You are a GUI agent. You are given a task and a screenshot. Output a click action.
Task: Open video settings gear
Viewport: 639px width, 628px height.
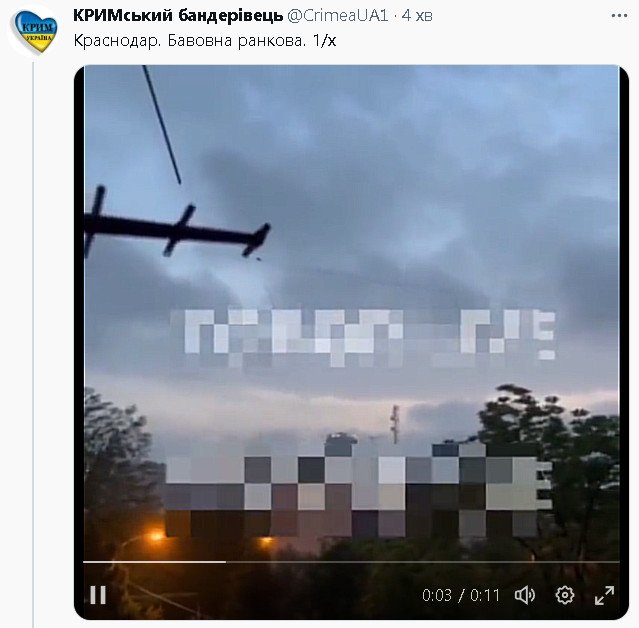coord(565,595)
